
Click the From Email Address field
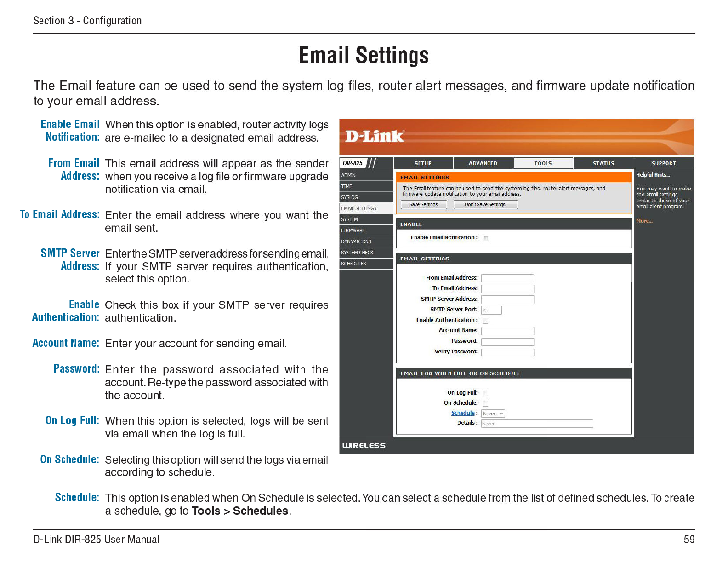[x=507, y=278]
